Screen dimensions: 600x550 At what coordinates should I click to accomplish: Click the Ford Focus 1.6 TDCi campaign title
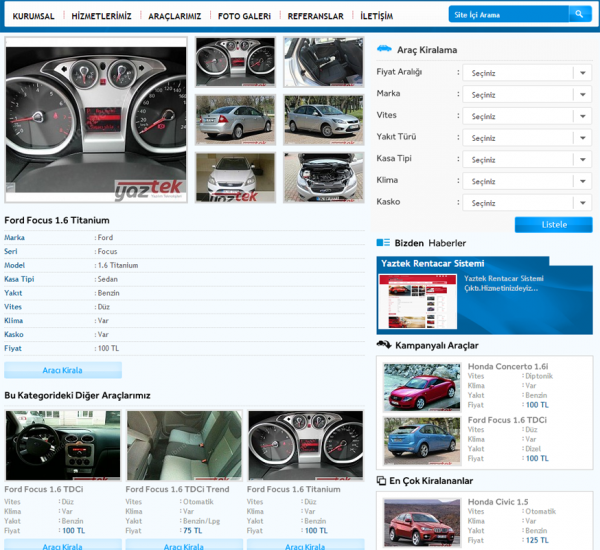(x=507, y=420)
